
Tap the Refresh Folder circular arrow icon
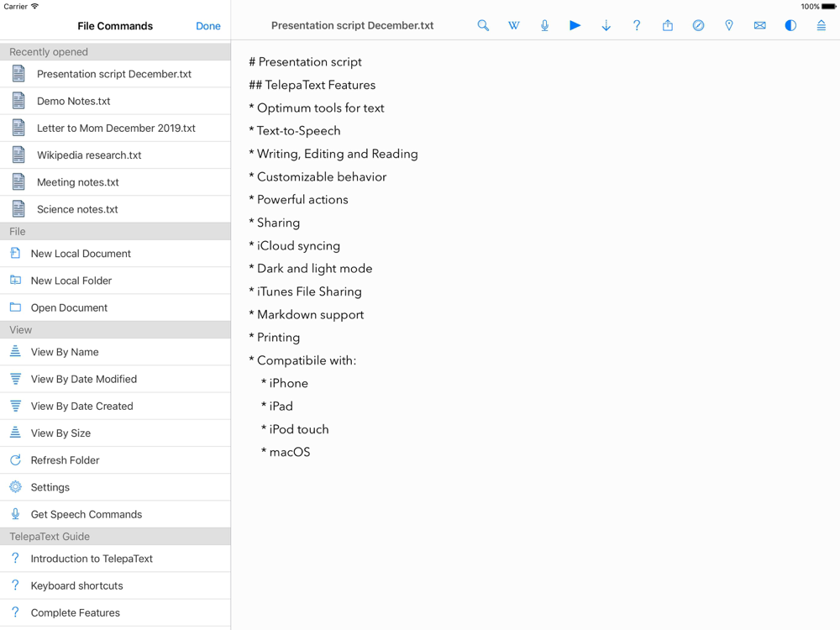15,459
